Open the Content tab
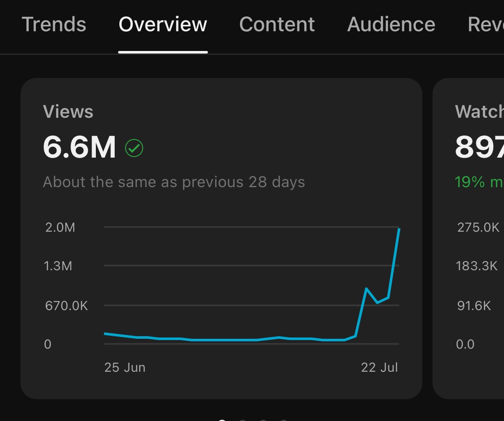 tap(277, 24)
